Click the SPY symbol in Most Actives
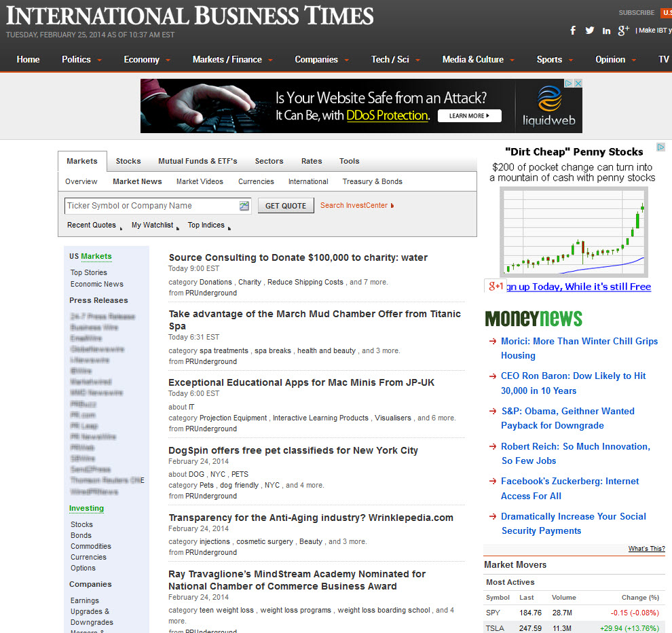672x633 pixels. click(x=493, y=613)
